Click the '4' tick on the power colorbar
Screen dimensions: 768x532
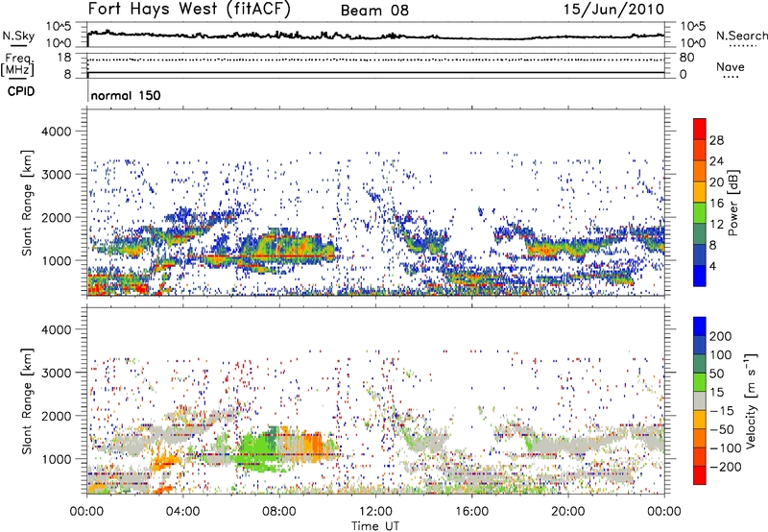(x=712, y=266)
